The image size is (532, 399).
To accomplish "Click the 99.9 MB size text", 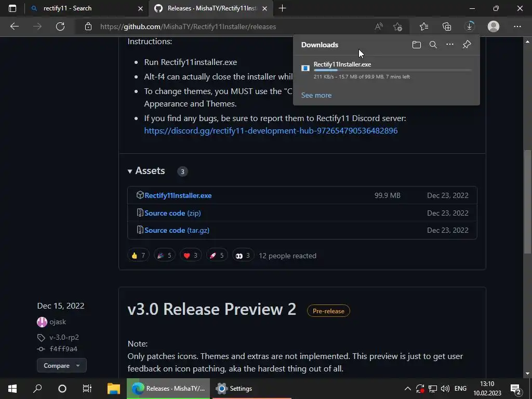I will point(388,195).
